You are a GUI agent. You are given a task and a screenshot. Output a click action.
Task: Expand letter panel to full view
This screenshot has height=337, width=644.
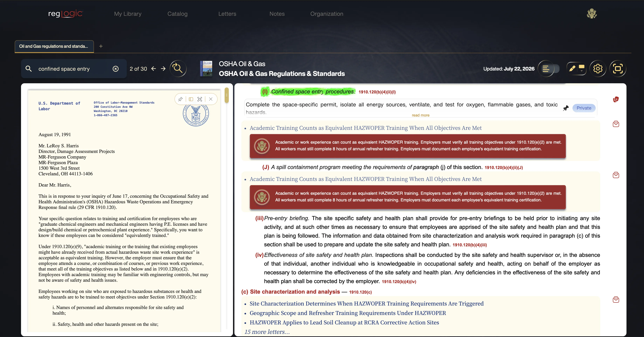point(200,99)
